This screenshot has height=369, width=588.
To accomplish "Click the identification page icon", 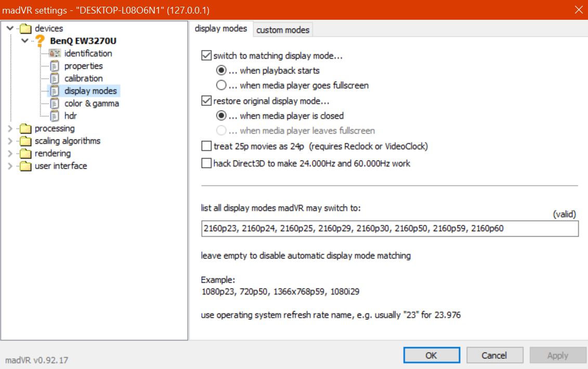I will 55,54.
